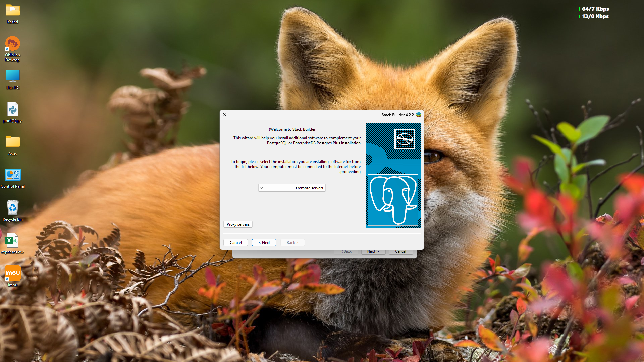Open the expenses.csv file
The image size is (644, 362).
click(12, 241)
